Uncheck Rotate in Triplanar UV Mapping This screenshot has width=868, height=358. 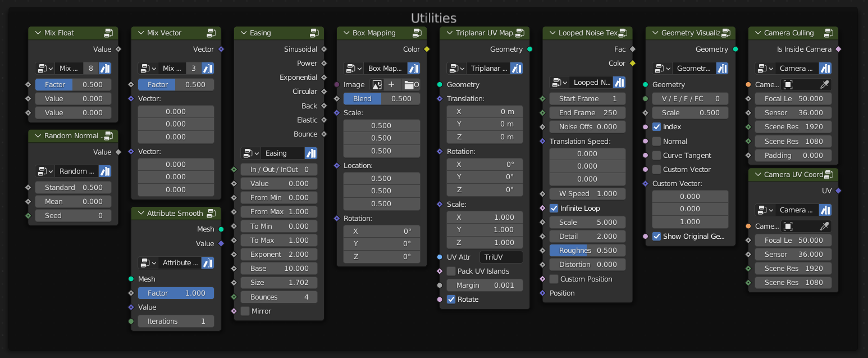coord(451,299)
